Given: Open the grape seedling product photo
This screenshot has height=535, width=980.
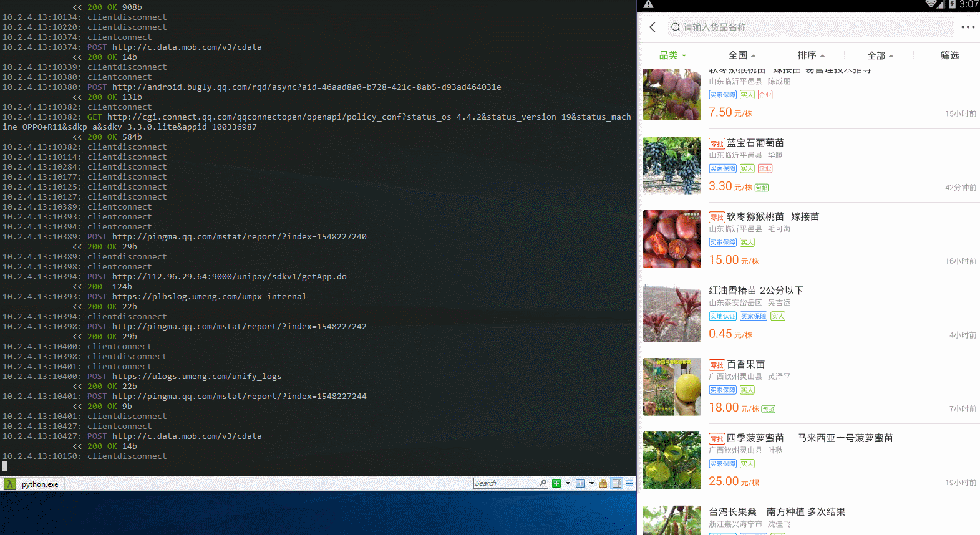Looking at the screenshot, I should click(672, 165).
